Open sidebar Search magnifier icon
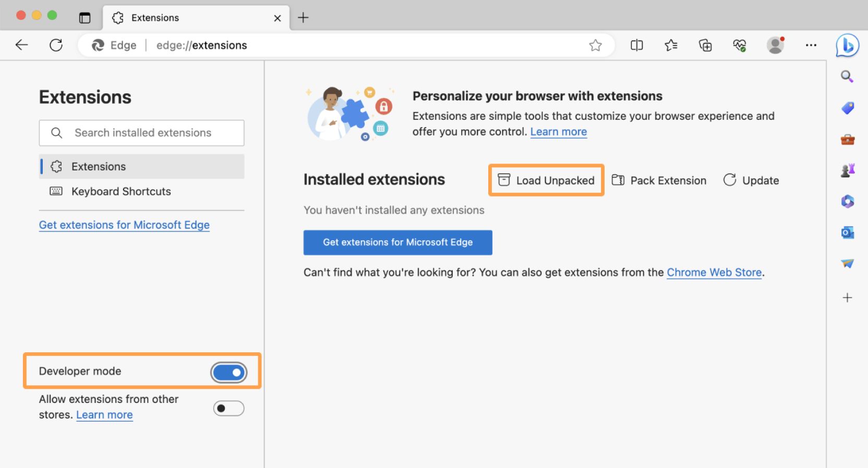The width and height of the screenshot is (868, 468). coord(847,77)
